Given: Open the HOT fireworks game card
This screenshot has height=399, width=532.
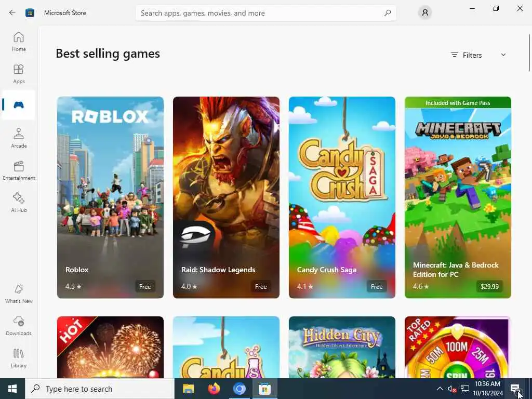Looking at the screenshot, I should click(110, 348).
